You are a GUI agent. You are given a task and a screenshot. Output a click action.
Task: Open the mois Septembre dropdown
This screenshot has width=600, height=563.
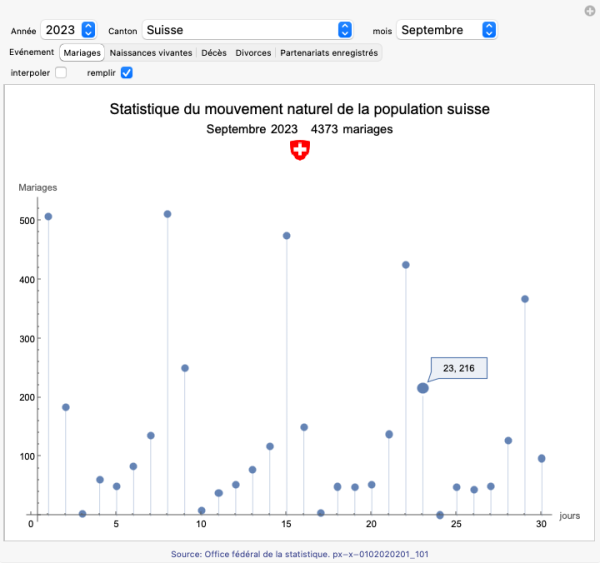point(447,30)
